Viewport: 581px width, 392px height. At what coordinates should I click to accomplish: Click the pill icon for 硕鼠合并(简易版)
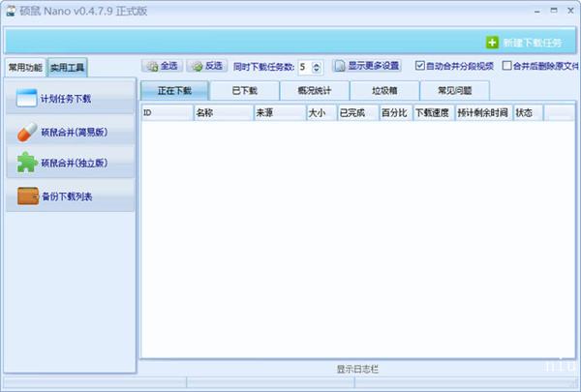(27, 133)
